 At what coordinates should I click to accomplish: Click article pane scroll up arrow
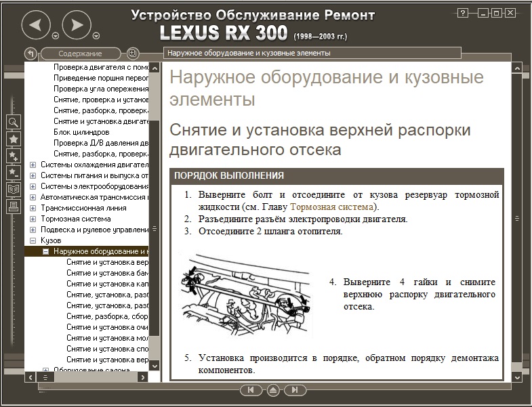point(517,68)
